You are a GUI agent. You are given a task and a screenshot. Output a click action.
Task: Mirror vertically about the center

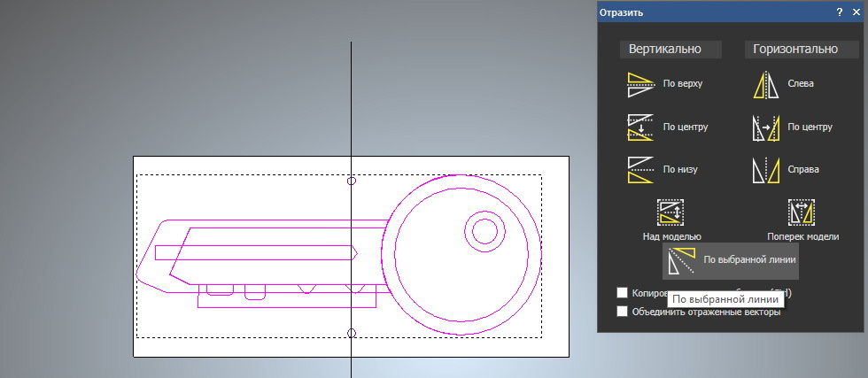(x=640, y=127)
